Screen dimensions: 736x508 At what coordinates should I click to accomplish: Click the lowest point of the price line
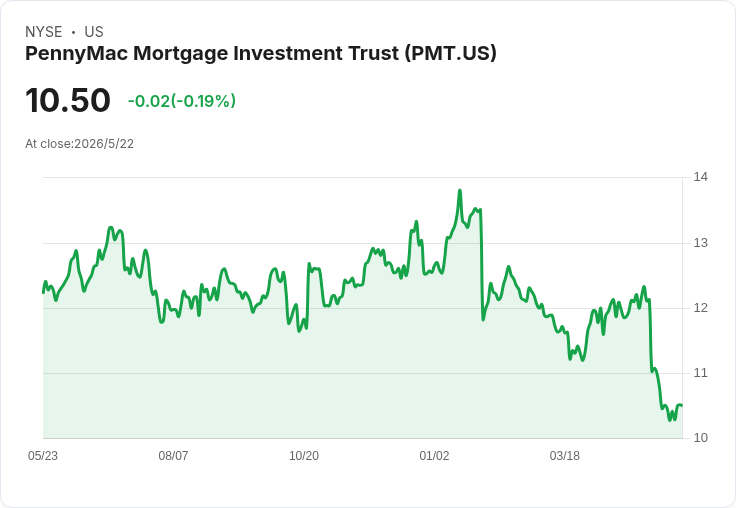coord(670,420)
